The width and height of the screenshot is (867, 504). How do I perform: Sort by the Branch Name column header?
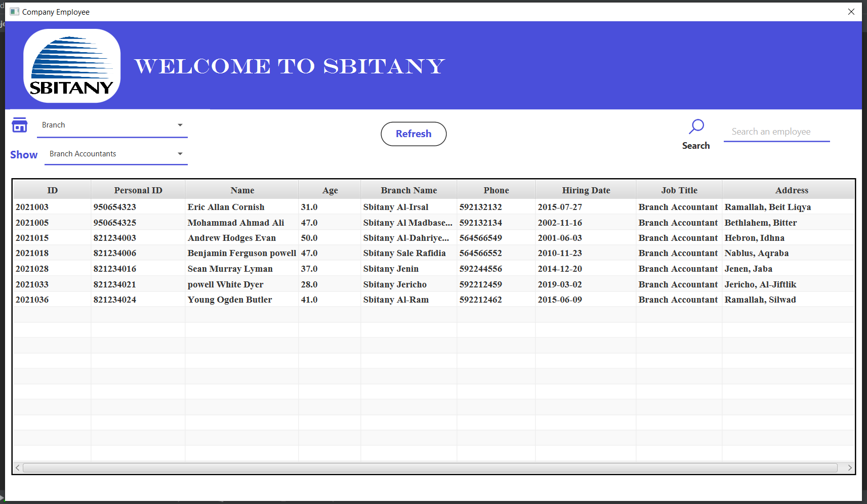point(409,190)
